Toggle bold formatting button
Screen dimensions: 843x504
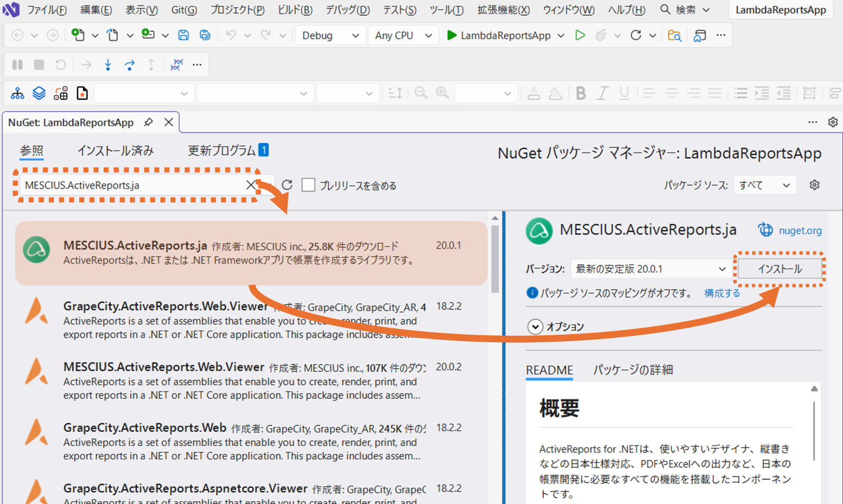[581, 93]
